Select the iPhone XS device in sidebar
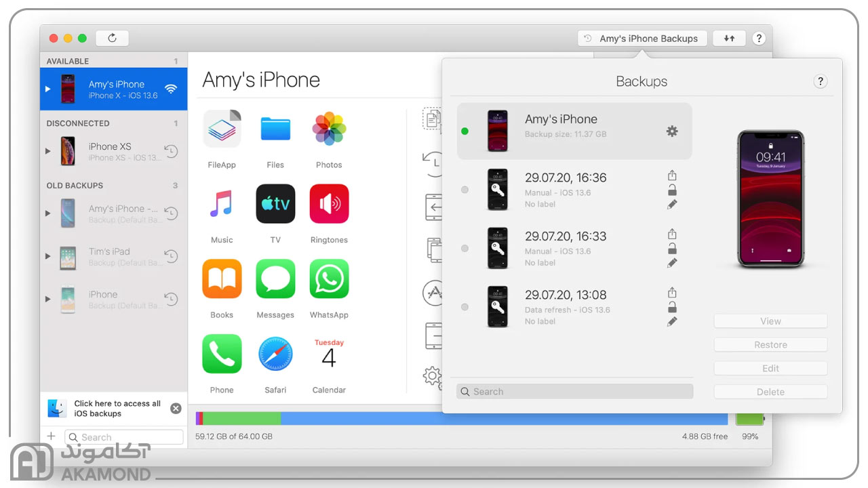 [113, 151]
